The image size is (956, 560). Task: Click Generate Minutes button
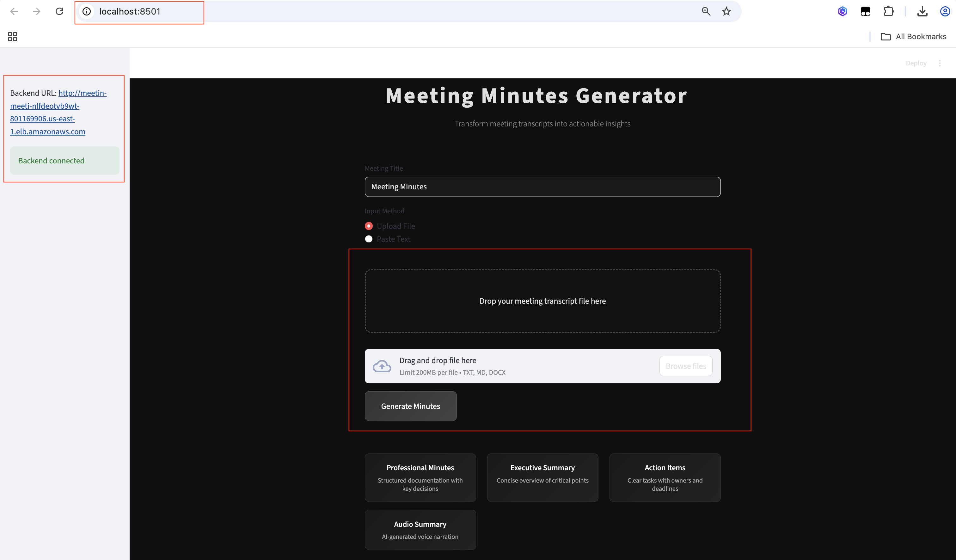coord(410,406)
